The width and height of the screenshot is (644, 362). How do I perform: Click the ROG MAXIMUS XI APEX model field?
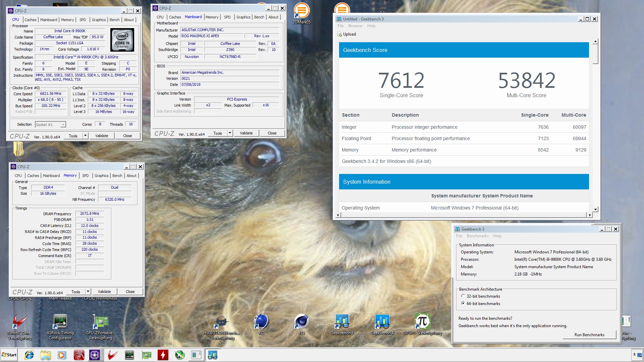[x=211, y=36]
